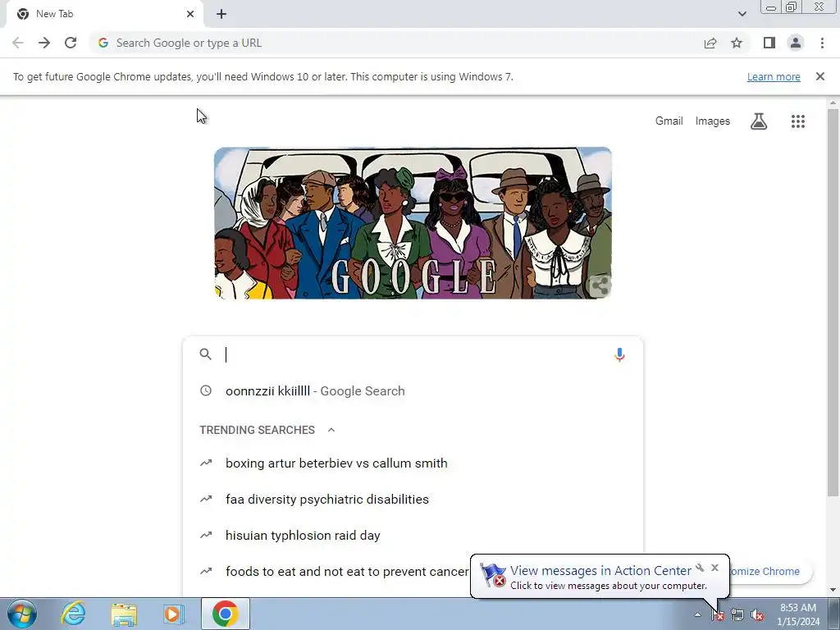Screen dimensions: 840x630
Task: Open the Chrome three-dot menu
Action: point(822,43)
